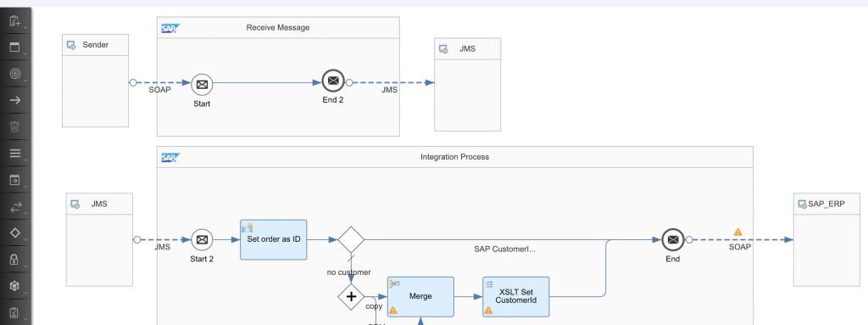868x325 pixels.
Task: Open the Process palette icon
Action: pos(15,48)
